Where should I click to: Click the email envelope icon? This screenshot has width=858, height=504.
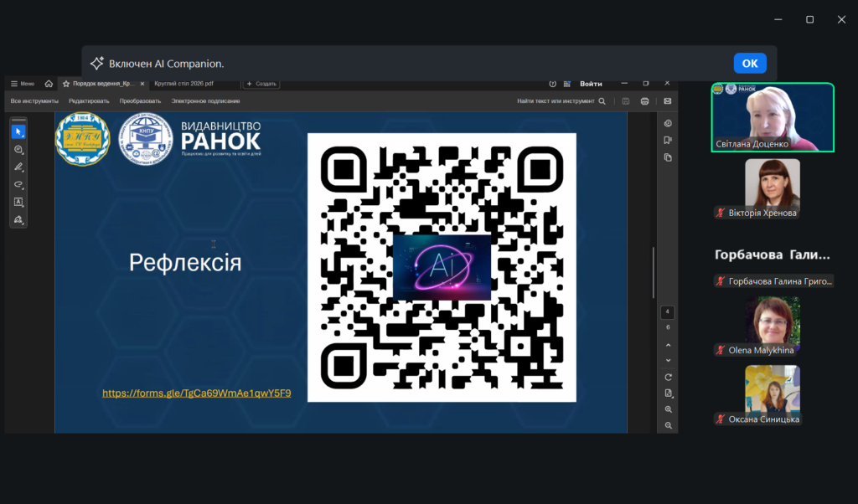coord(668,101)
